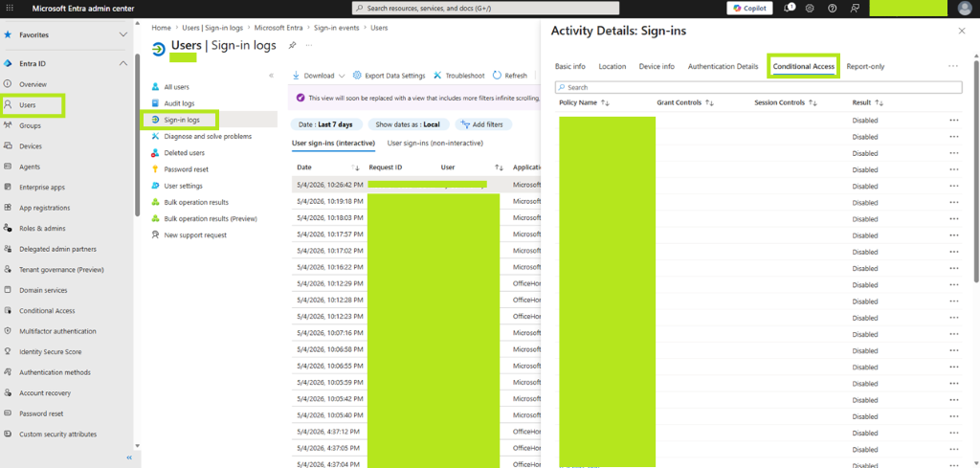The image size is (980, 468).
Task: Open Devices in the left navigation
Action: coord(31,146)
